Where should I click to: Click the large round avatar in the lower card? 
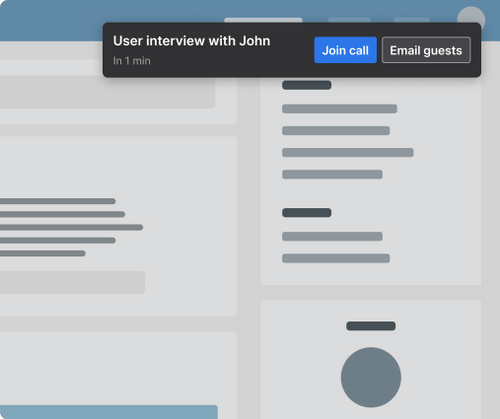tap(371, 377)
